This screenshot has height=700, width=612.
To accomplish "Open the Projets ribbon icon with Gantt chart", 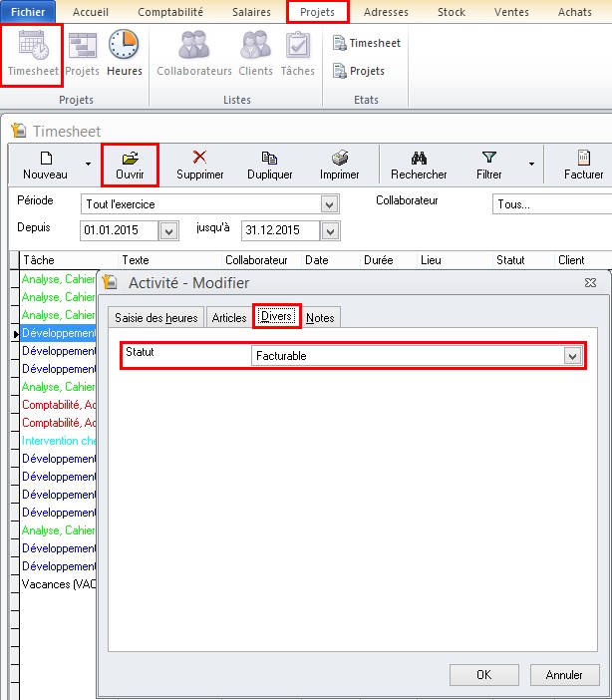I will 82,54.
